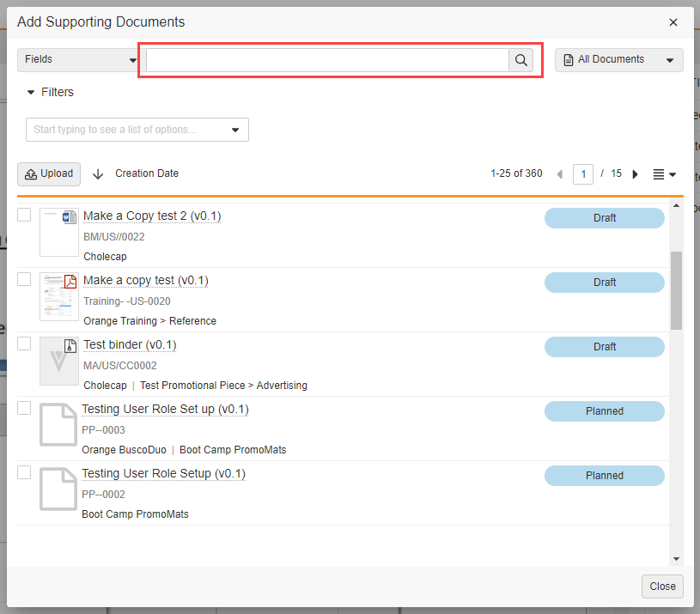This screenshot has width=700, height=614.
Task: Expand the All Documents dropdown
Action: pos(618,60)
